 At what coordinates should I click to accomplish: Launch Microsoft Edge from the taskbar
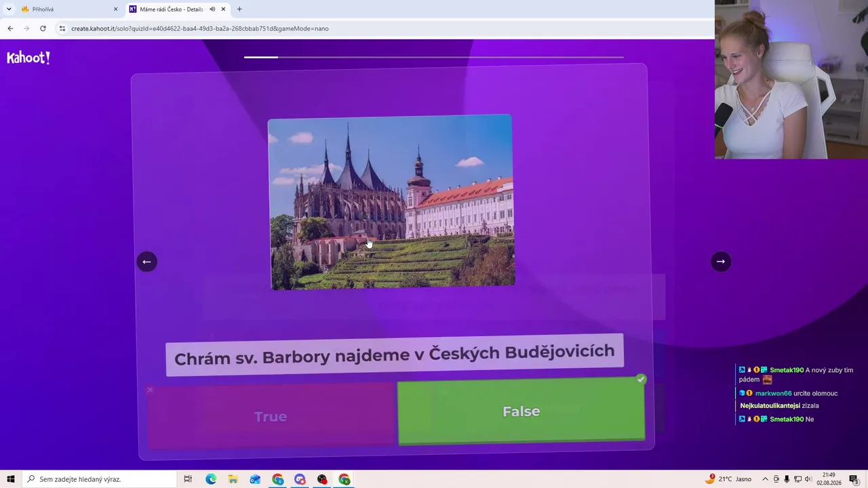(x=211, y=479)
